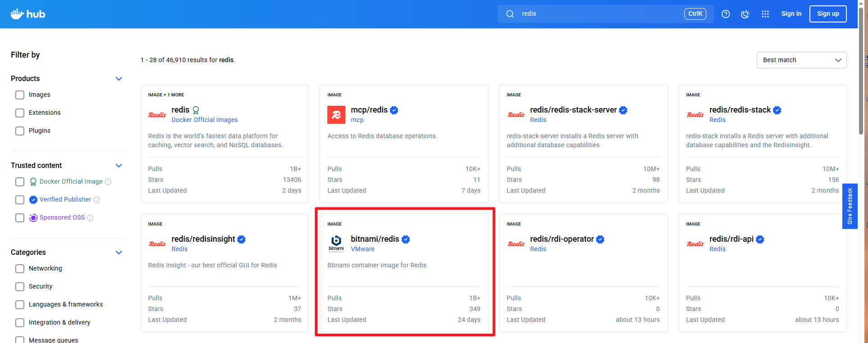868x343 pixels.
Task: Check the Security category
Action: tap(20, 287)
